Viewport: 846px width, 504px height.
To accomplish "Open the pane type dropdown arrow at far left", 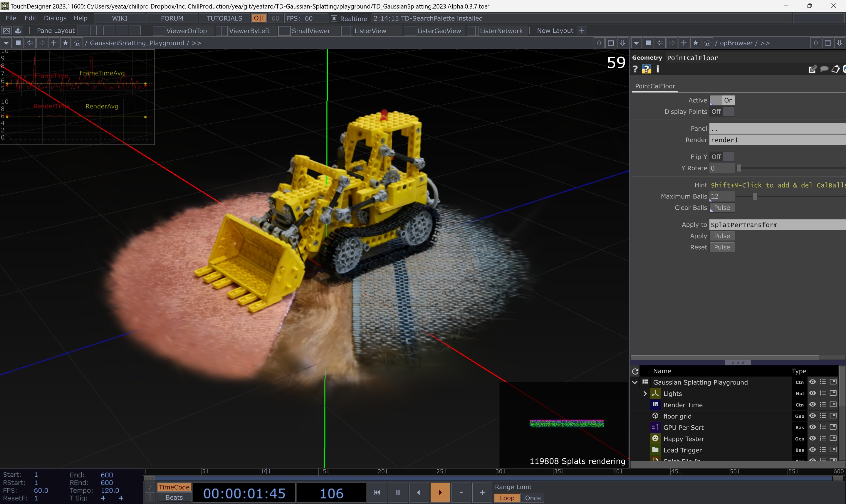I will 6,43.
